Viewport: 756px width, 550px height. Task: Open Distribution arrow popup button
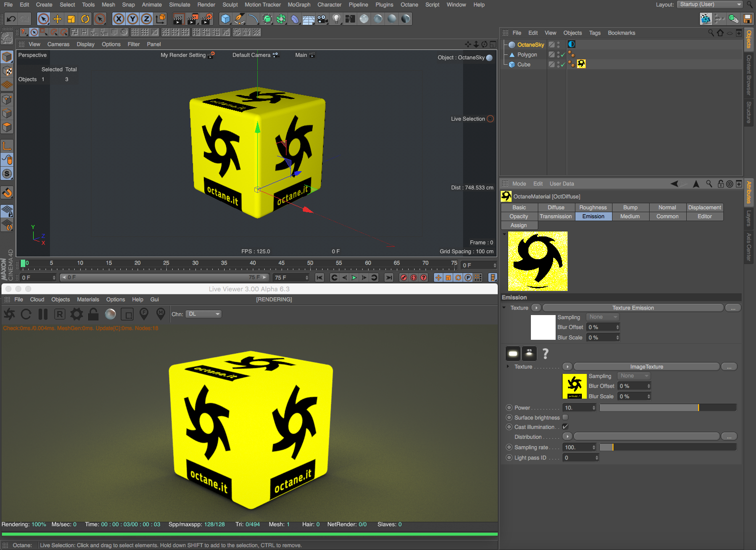(x=567, y=437)
